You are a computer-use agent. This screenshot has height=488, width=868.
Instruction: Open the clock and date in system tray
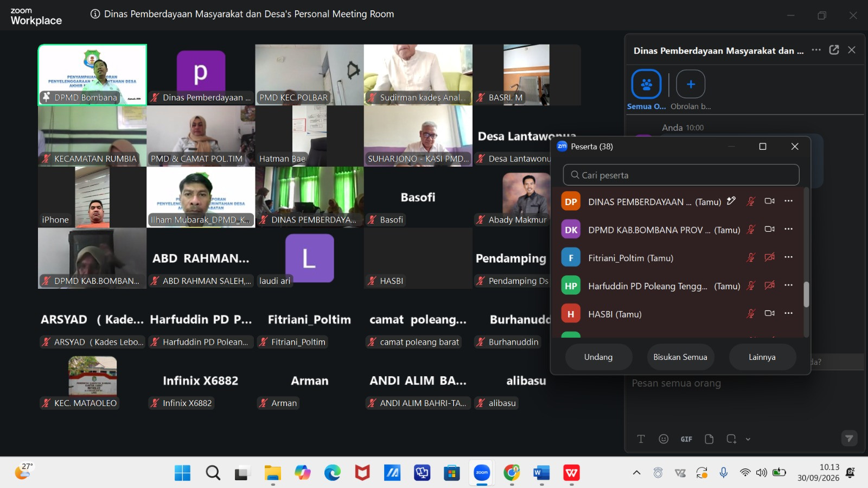point(818,473)
